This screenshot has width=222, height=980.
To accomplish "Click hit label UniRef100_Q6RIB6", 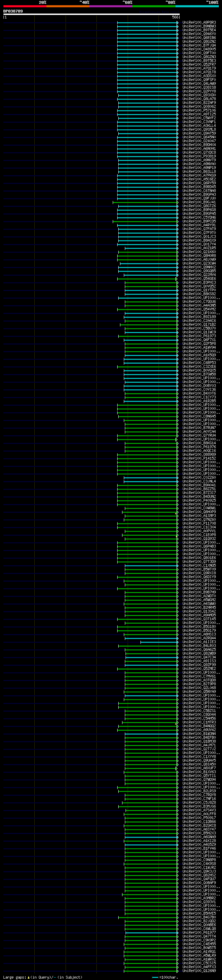I will pos(199,38).
